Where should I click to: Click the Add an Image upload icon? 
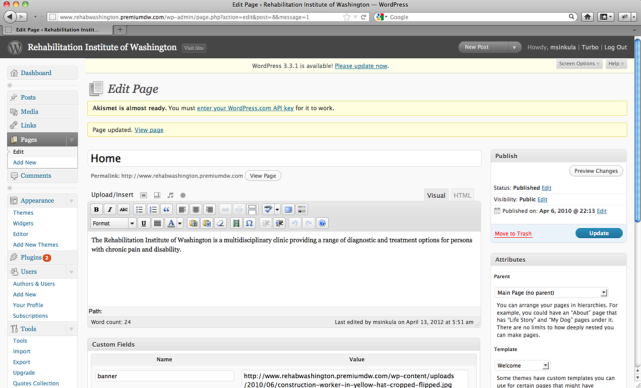point(143,195)
